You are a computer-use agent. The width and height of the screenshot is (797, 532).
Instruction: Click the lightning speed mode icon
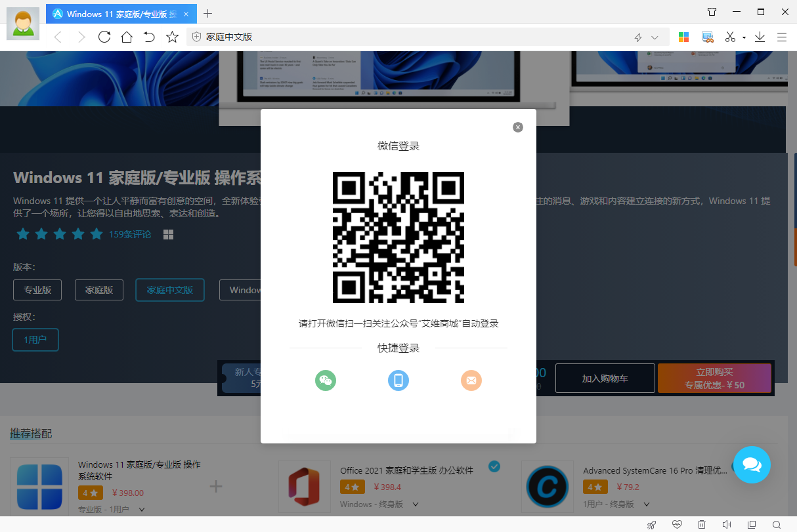coord(638,37)
